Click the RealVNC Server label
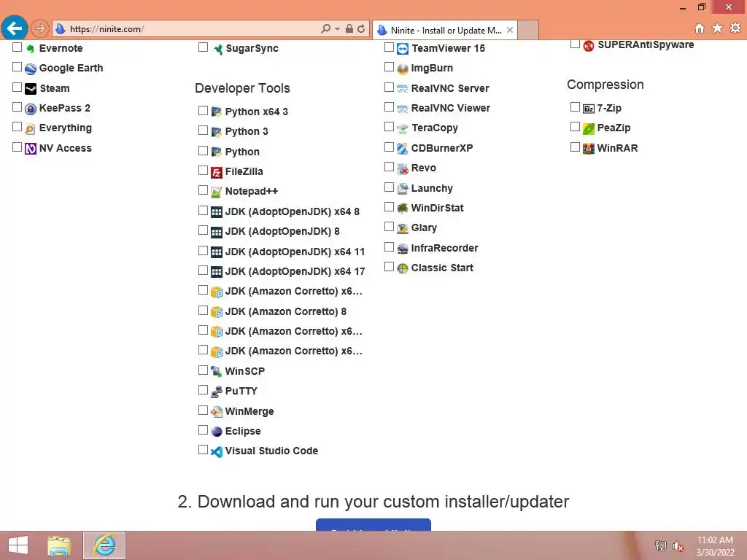 tap(450, 88)
